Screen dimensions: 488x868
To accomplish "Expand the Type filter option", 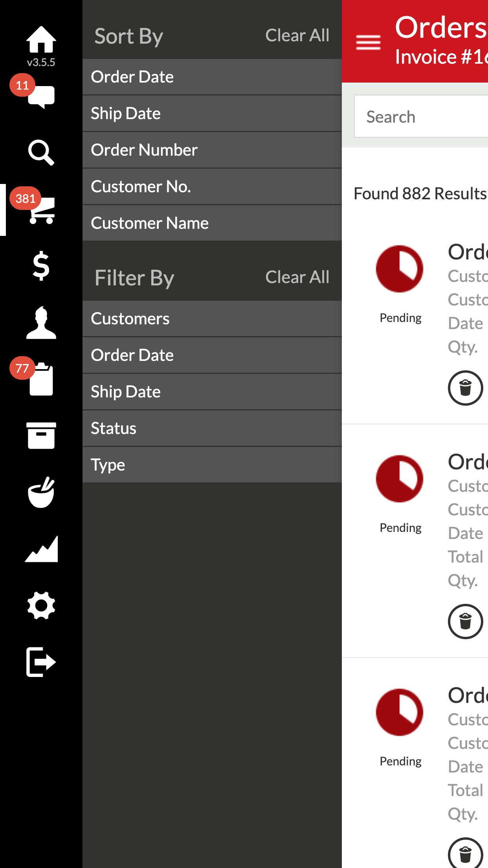I will tap(212, 465).
